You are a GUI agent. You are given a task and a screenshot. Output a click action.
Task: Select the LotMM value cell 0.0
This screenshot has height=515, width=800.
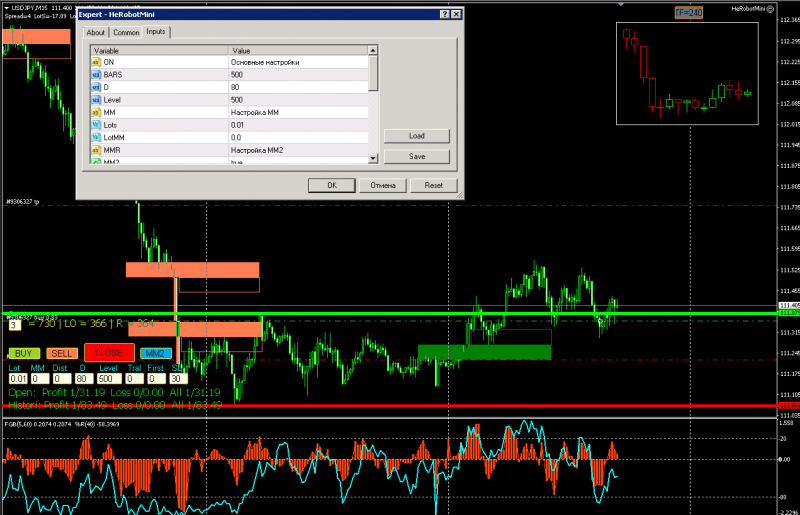[x=298, y=137]
